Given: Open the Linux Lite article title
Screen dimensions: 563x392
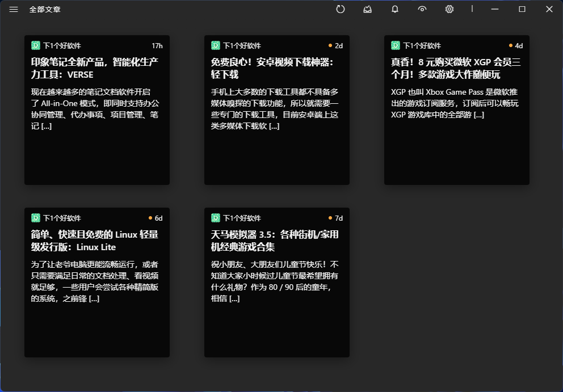Looking at the screenshot, I should (x=94, y=241).
